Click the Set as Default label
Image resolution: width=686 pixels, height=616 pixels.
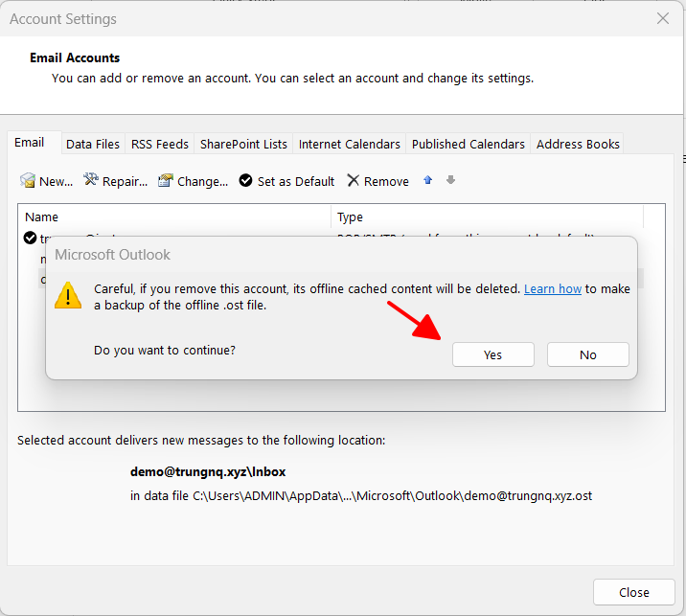click(296, 182)
